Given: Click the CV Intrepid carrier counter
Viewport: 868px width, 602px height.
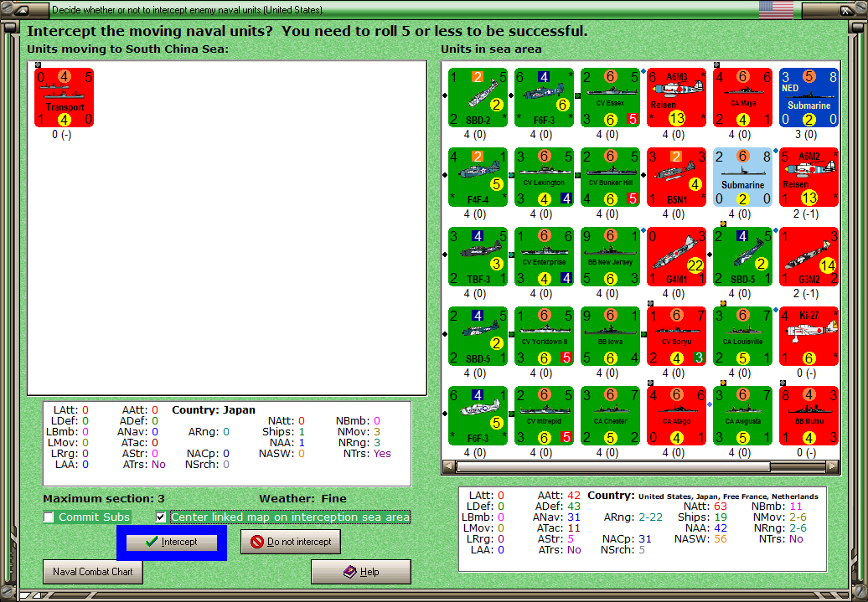Looking at the screenshot, I should [x=544, y=416].
